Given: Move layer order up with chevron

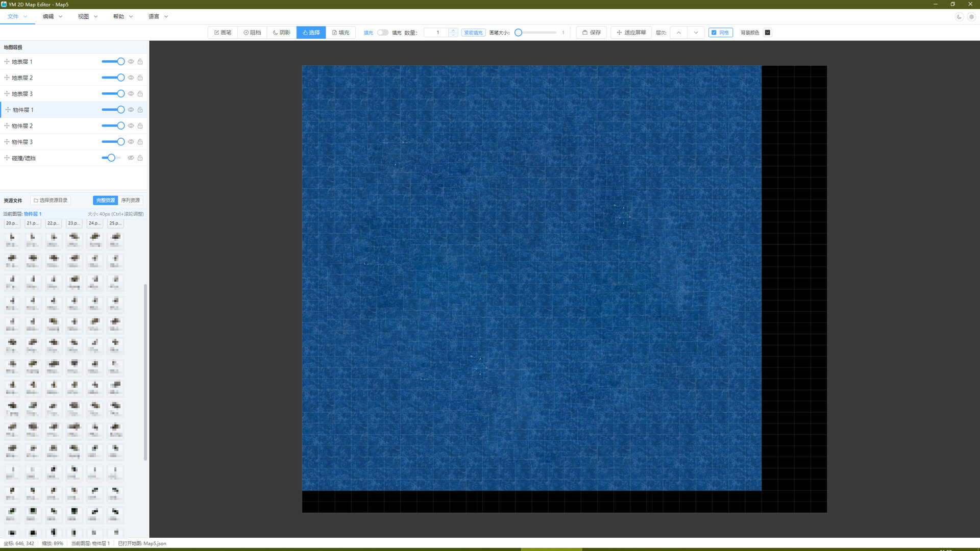Looking at the screenshot, I should coord(678,33).
